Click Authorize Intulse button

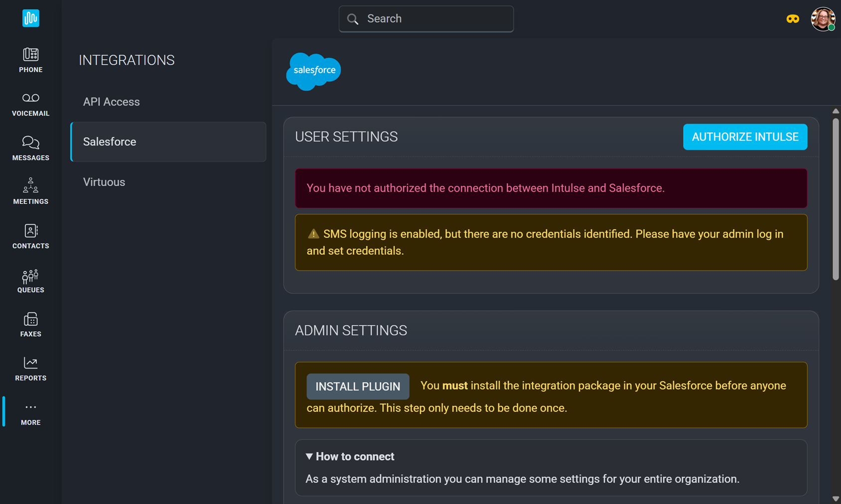coord(745,137)
